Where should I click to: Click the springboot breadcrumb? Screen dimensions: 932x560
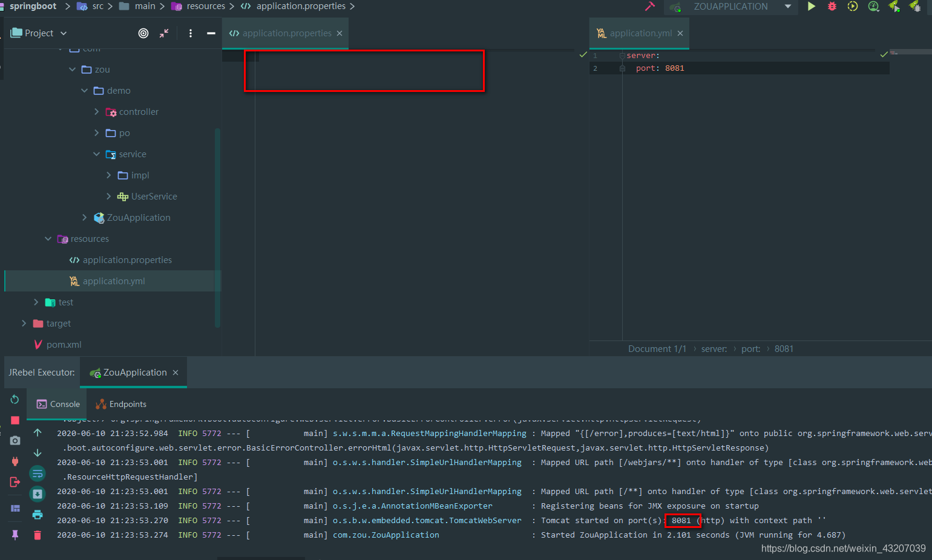click(x=33, y=6)
